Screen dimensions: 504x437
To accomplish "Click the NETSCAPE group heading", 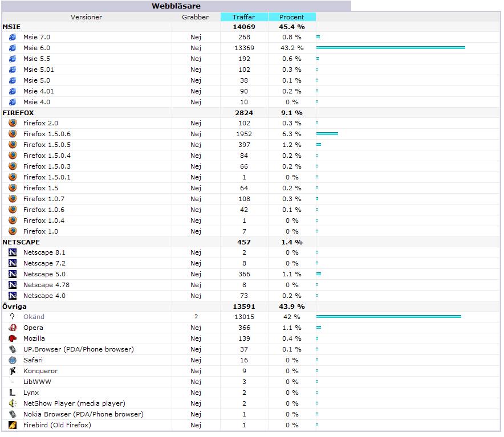I will 21,242.
